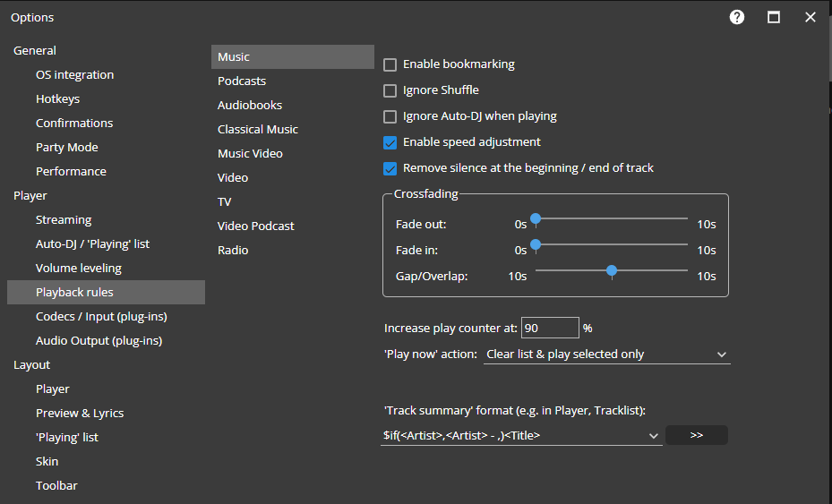Open Skin settings
Screen dimensions: 832x504
point(47,462)
